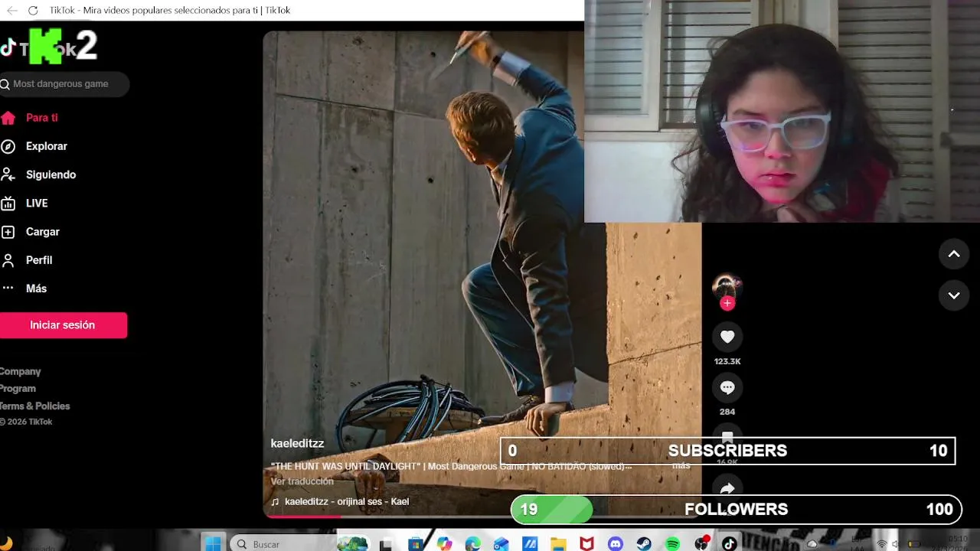The width and height of the screenshot is (980, 551).
Task: Click the Terms & Policies footer link
Action: pyautogui.click(x=34, y=406)
